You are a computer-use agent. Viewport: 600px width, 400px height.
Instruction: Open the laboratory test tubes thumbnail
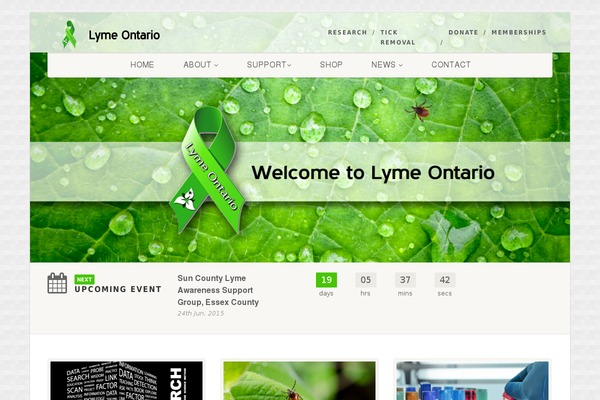pyautogui.click(x=473, y=380)
